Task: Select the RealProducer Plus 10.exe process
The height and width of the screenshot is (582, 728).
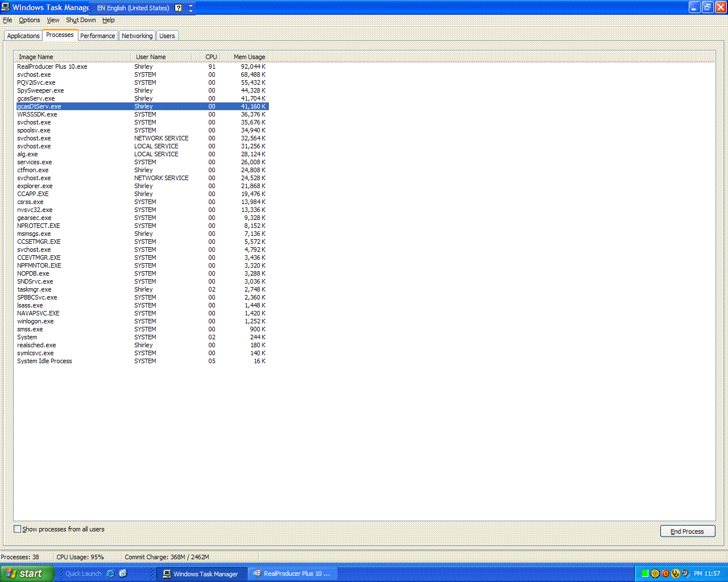Action: [52, 66]
